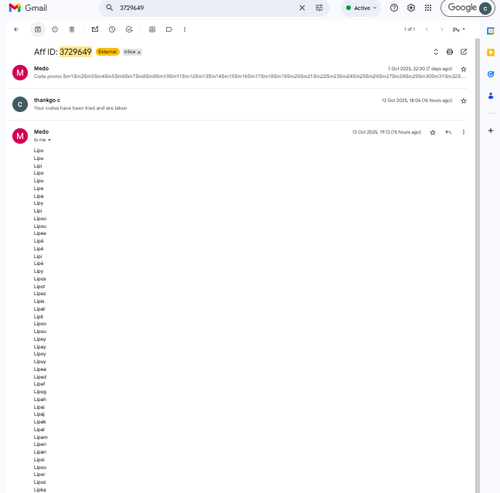Click the vertical scrollbar of the message pane

477,265
